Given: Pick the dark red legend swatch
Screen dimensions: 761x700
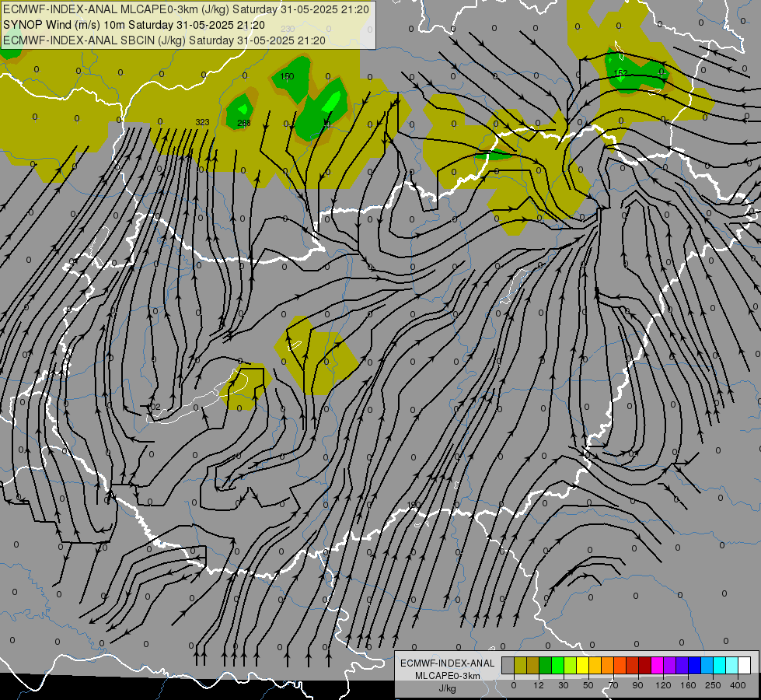Looking at the screenshot, I should click(644, 665).
